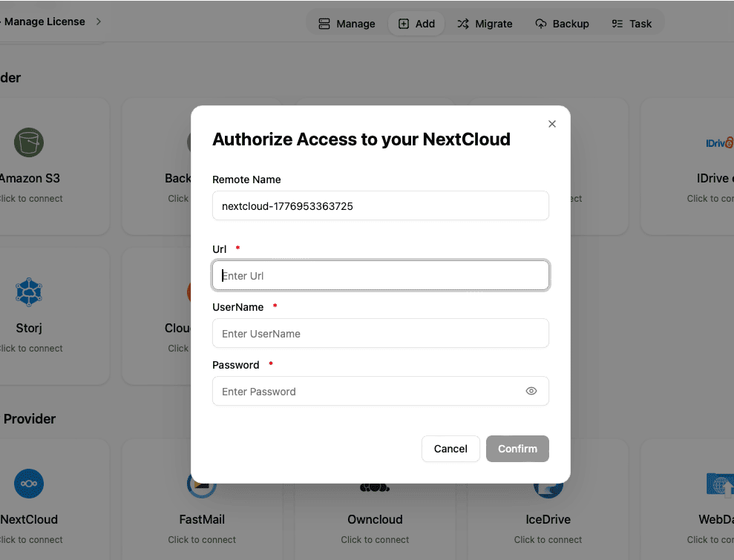Open the Backup section

(562, 23)
